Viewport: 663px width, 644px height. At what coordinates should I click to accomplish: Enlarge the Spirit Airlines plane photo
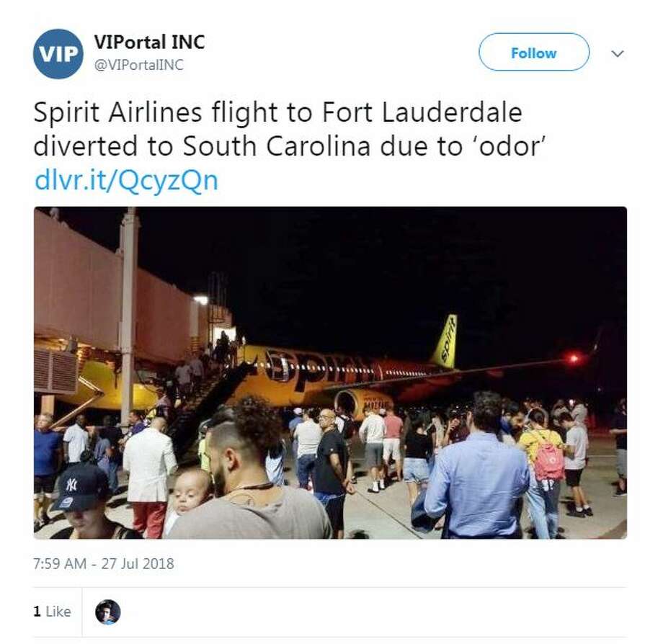[x=330, y=372]
